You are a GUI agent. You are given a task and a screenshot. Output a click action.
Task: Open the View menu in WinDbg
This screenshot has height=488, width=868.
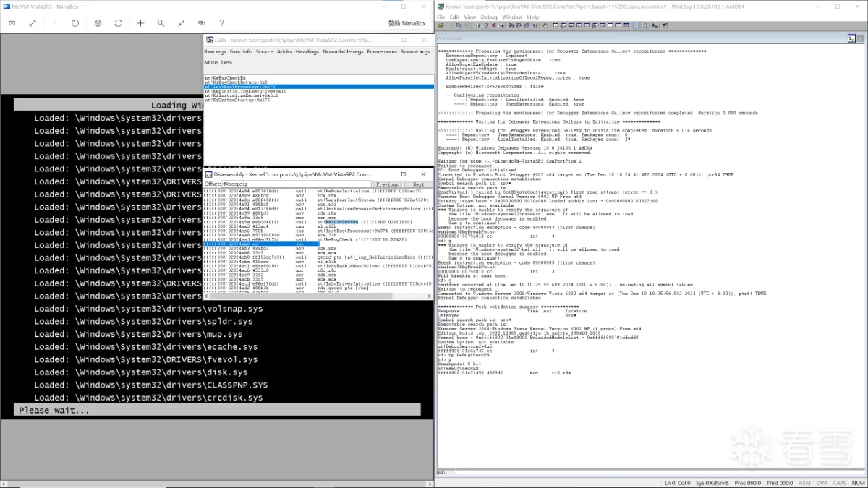tap(469, 17)
